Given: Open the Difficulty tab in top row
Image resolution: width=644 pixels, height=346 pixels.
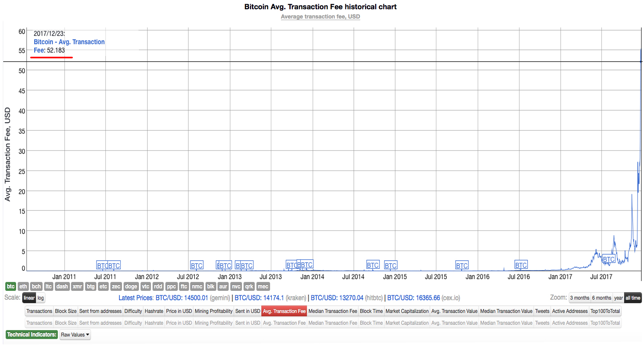Looking at the screenshot, I should point(133,311).
